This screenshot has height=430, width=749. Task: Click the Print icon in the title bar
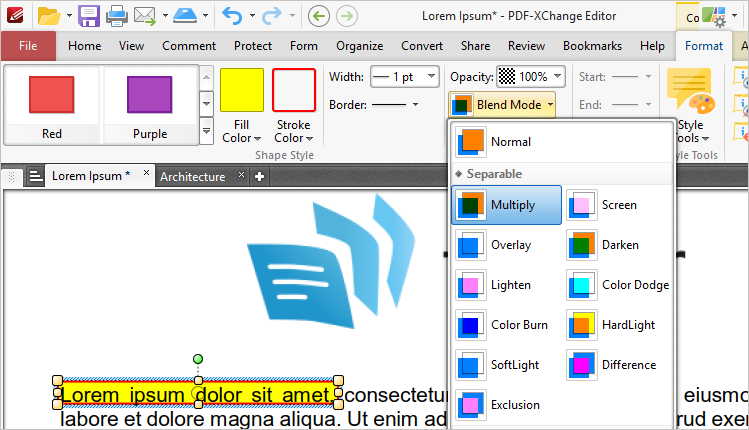116,15
